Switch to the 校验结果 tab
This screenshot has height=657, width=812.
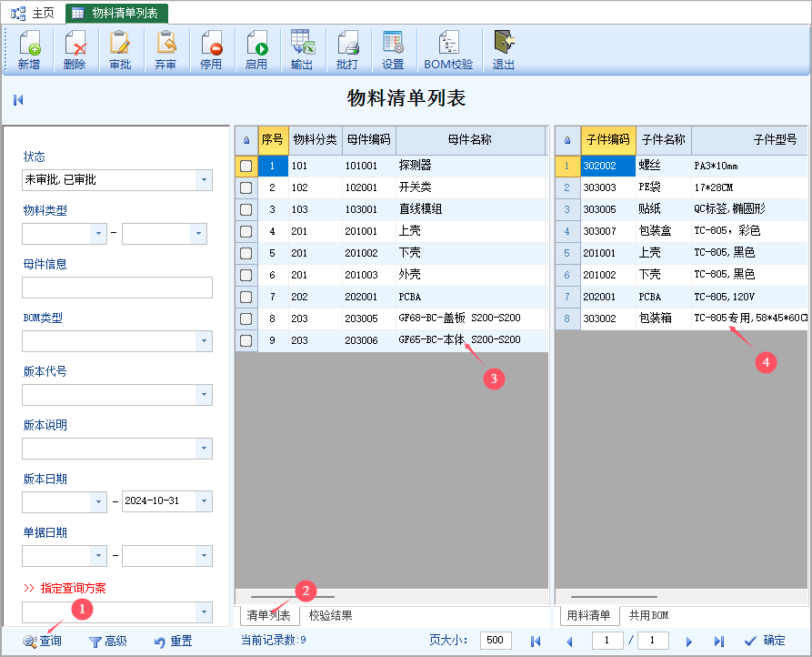tap(330, 616)
